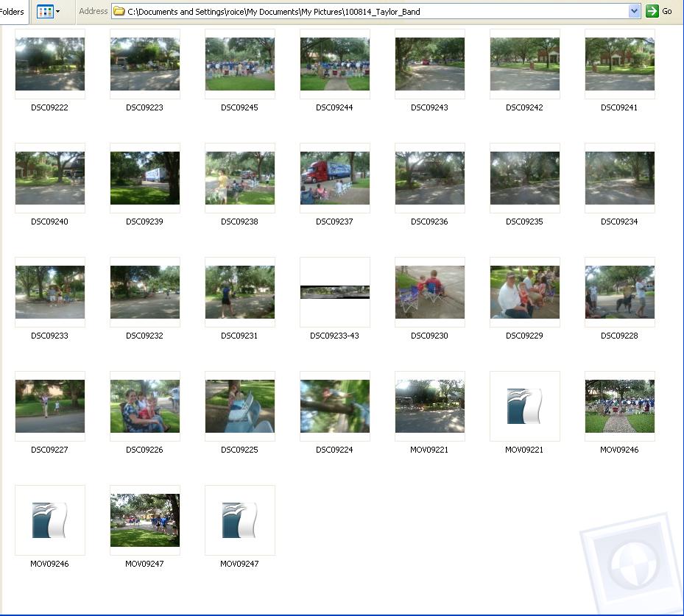Select the MOV09221 video thumbnail
684x616 pixels.
pos(430,406)
